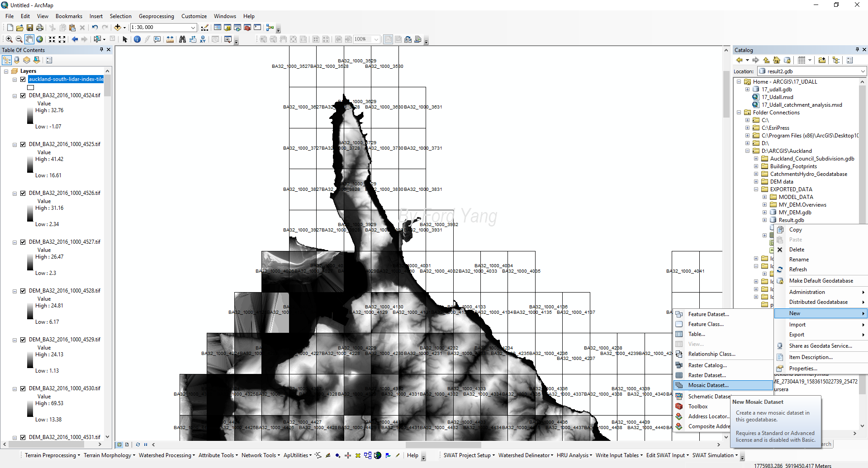The height and width of the screenshot is (468, 868).
Task: Select the Zoom Out tool
Action: [x=19, y=39]
